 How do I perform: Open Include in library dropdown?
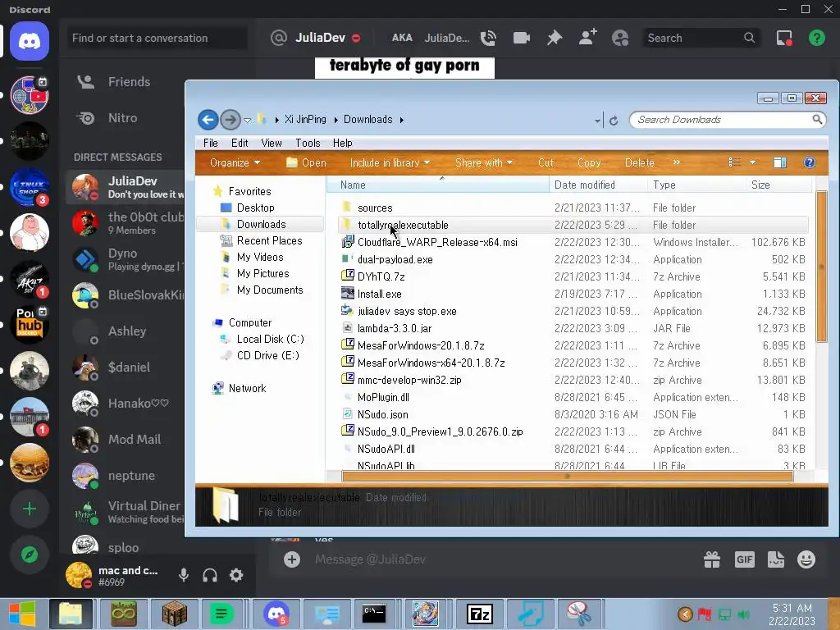(x=390, y=163)
